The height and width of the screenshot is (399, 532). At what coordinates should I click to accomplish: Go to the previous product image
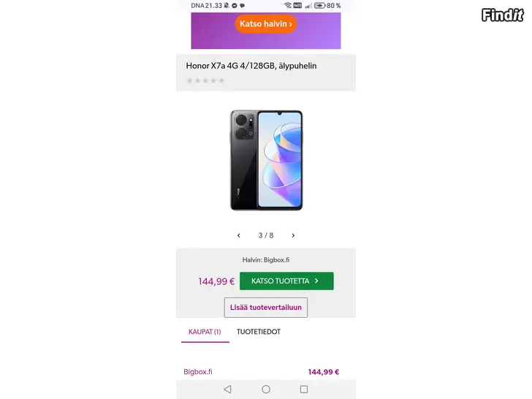239,235
